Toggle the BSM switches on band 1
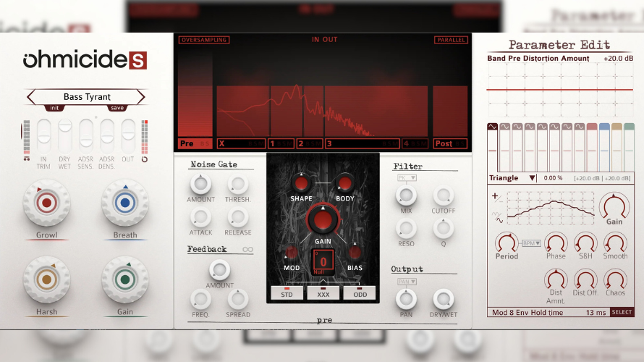The image size is (644, 362). click(285, 144)
